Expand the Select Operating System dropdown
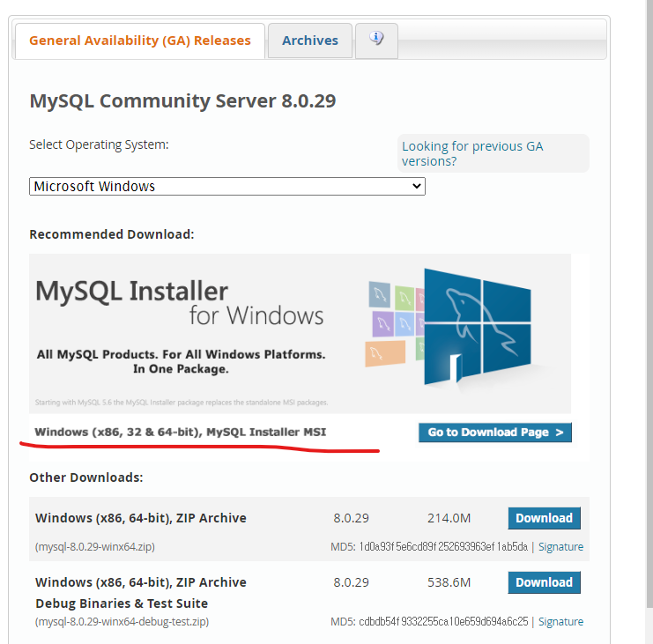Viewport: 653px width, 644px height. pos(227,187)
